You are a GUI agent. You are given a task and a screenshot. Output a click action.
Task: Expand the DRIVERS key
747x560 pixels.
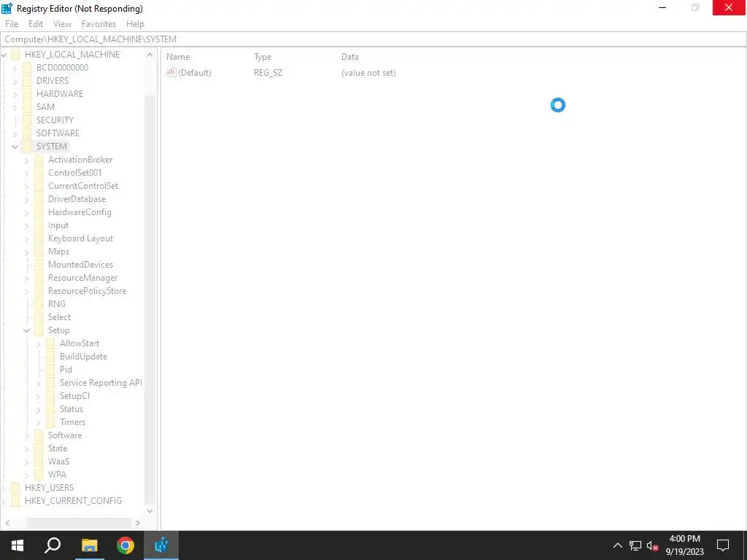click(15, 81)
